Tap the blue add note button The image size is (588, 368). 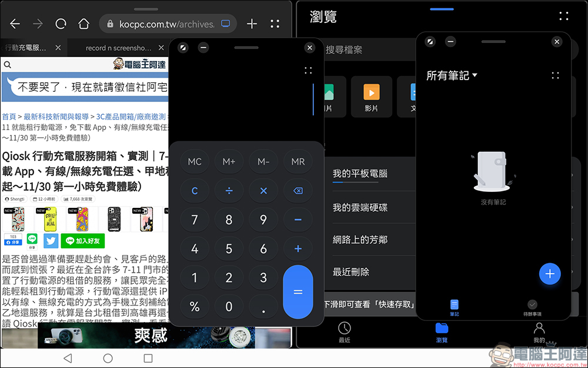pos(550,274)
